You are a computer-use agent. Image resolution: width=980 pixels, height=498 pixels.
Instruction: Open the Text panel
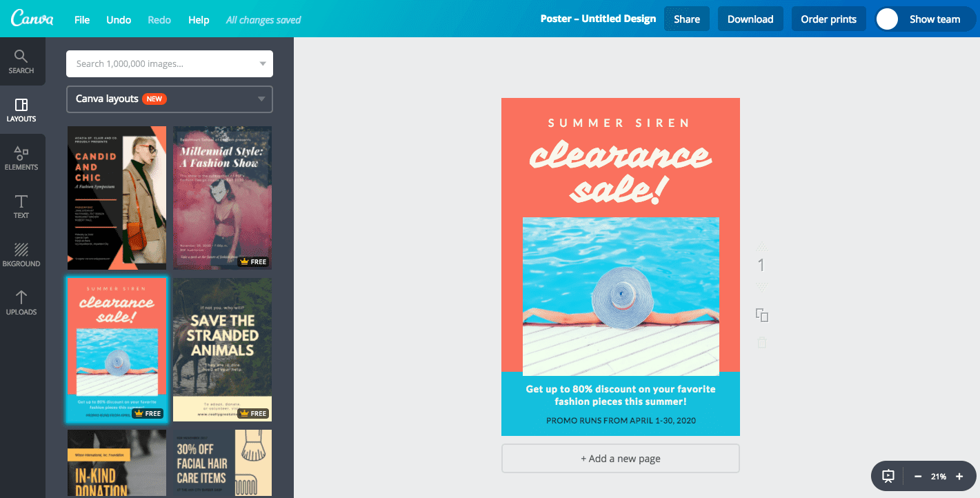click(21, 206)
